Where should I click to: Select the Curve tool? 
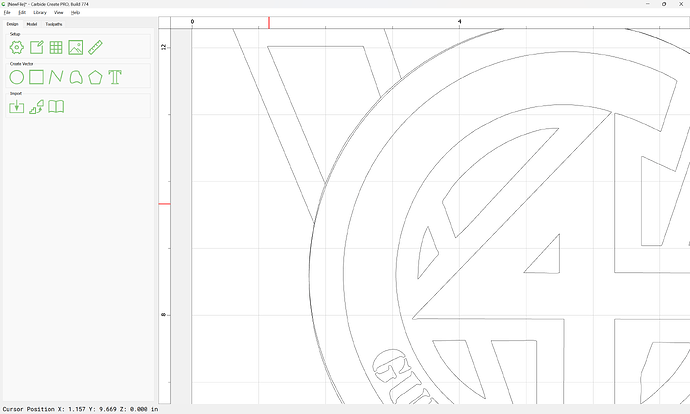point(76,77)
